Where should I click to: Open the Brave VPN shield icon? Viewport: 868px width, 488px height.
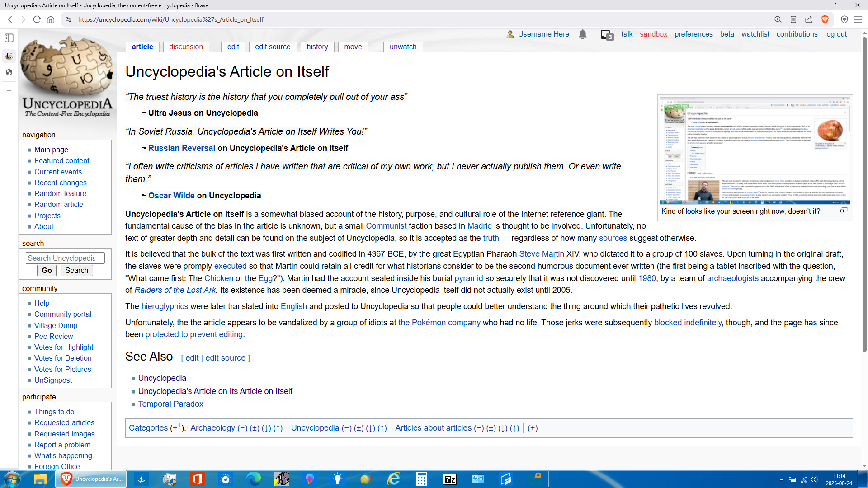pyautogui.click(x=844, y=19)
